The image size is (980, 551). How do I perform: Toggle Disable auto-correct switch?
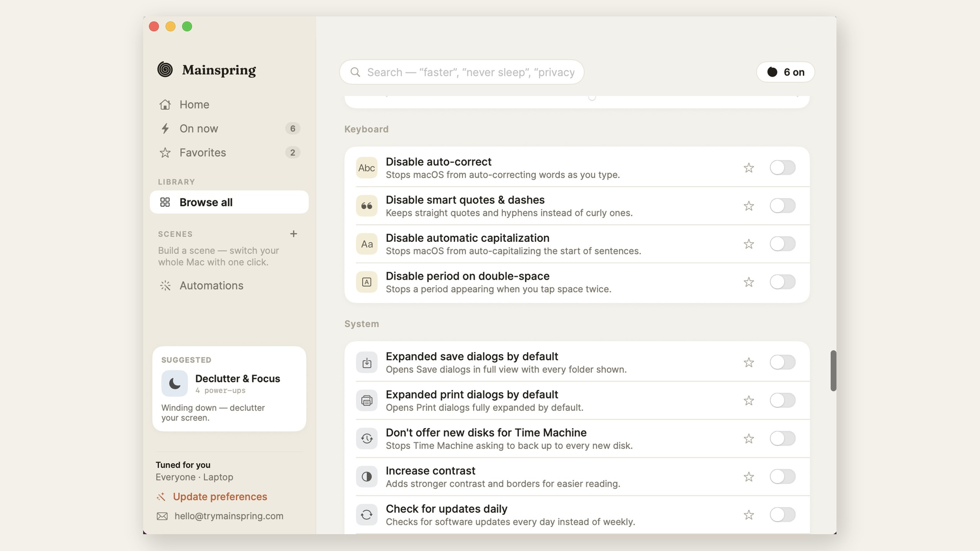pos(782,168)
